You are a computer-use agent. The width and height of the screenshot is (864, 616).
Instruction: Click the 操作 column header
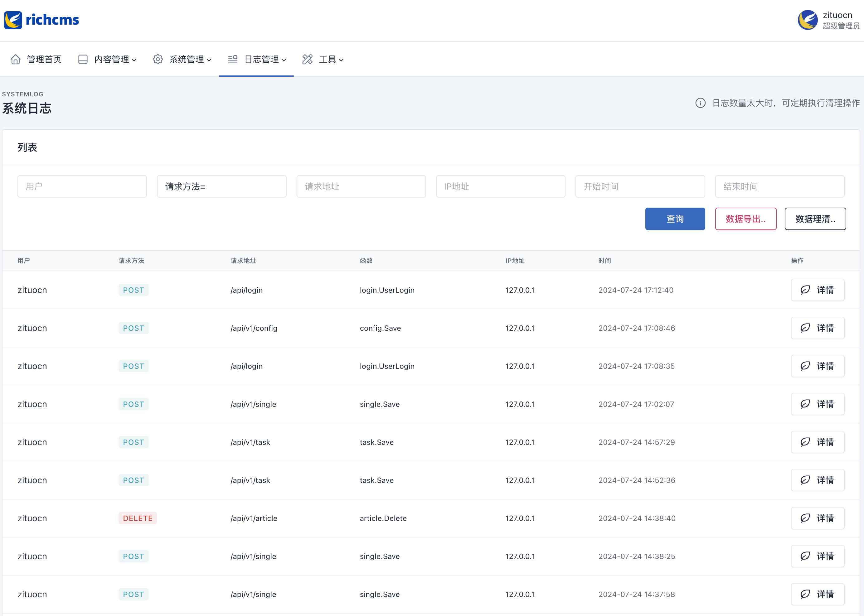pyautogui.click(x=797, y=261)
